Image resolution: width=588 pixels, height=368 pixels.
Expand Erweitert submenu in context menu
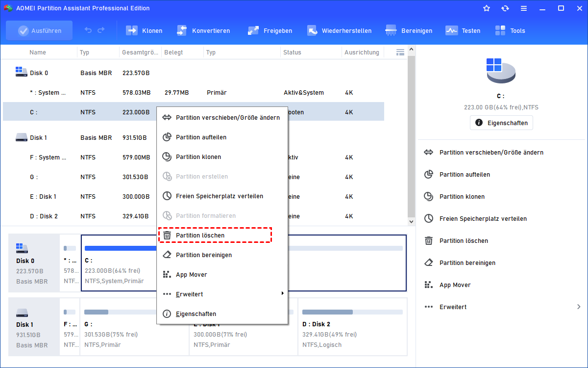pyautogui.click(x=222, y=294)
